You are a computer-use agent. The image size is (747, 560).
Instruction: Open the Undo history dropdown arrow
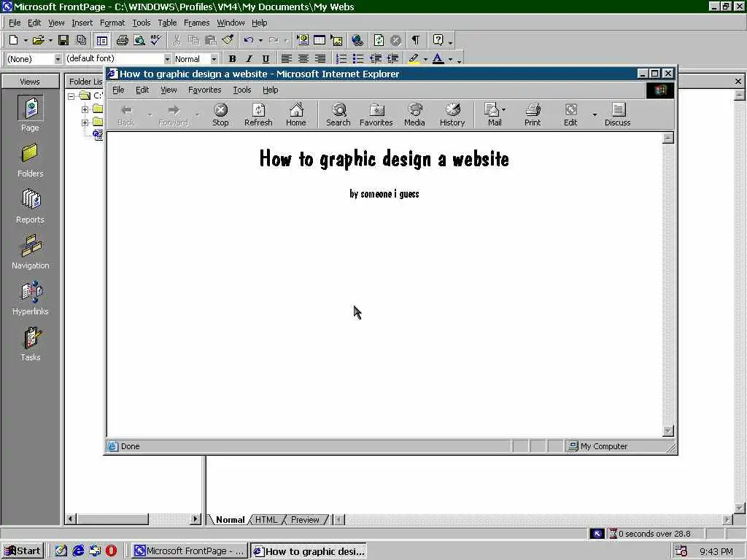point(260,41)
